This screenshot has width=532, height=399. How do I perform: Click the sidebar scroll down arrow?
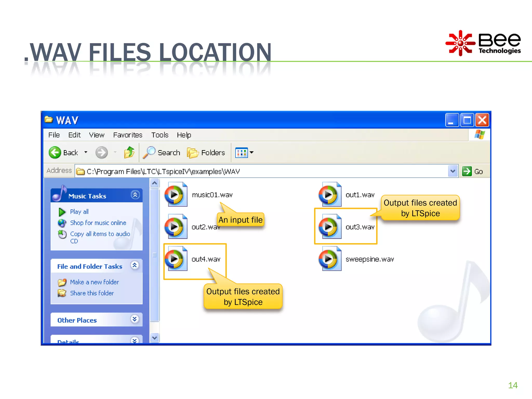point(155,338)
